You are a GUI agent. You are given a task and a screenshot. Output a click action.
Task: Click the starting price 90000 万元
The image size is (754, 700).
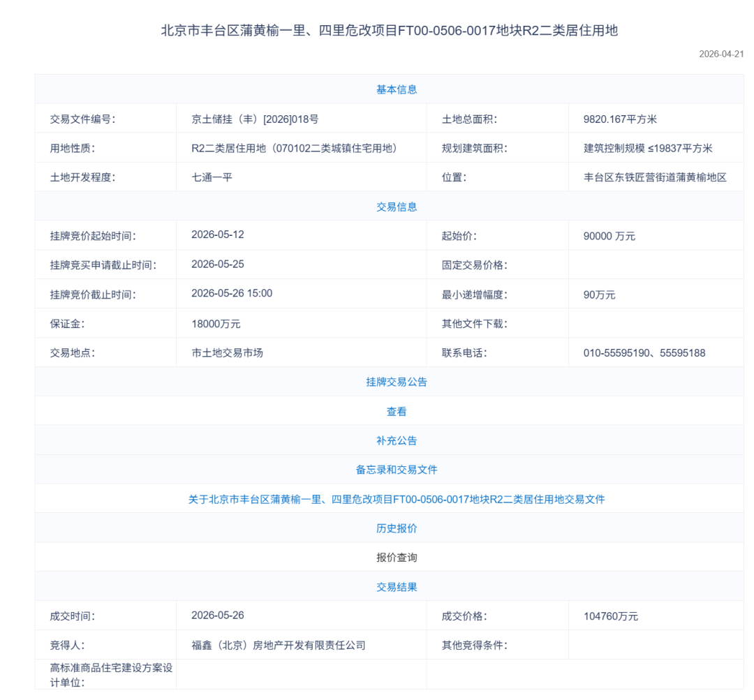[609, 236]
